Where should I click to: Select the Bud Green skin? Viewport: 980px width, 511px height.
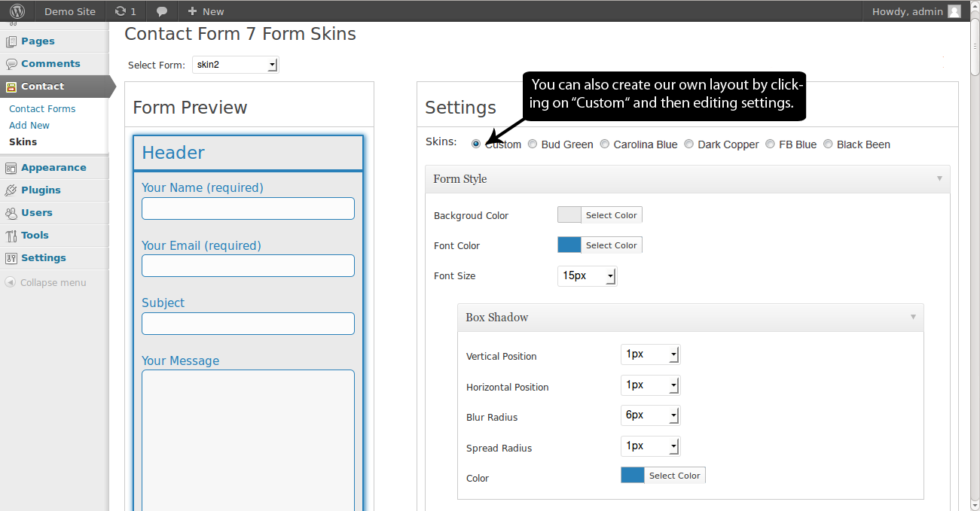(x=533, y=144)
